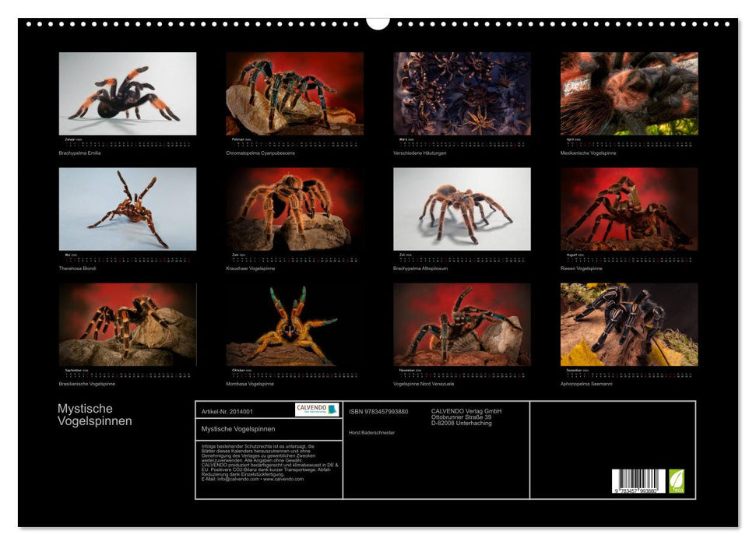756x545 pixels.
Task: Select the green eco leaf icon
Action: [677, 480]
